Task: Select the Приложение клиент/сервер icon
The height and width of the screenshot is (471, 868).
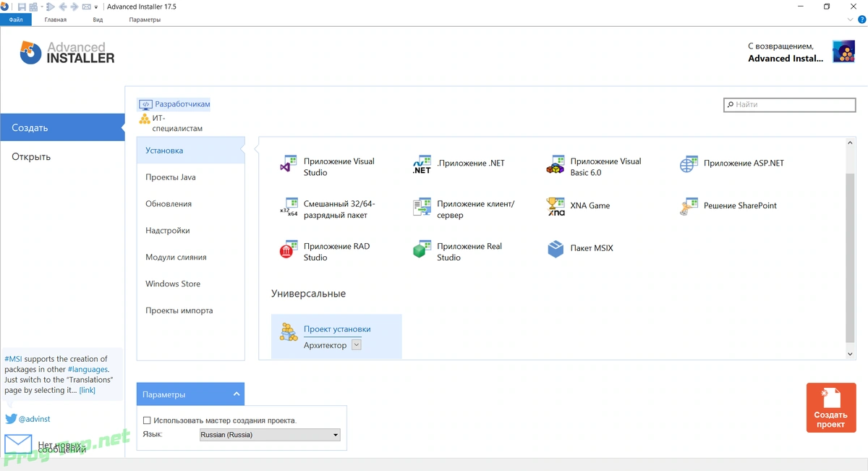Action: [x=422, y=208]
